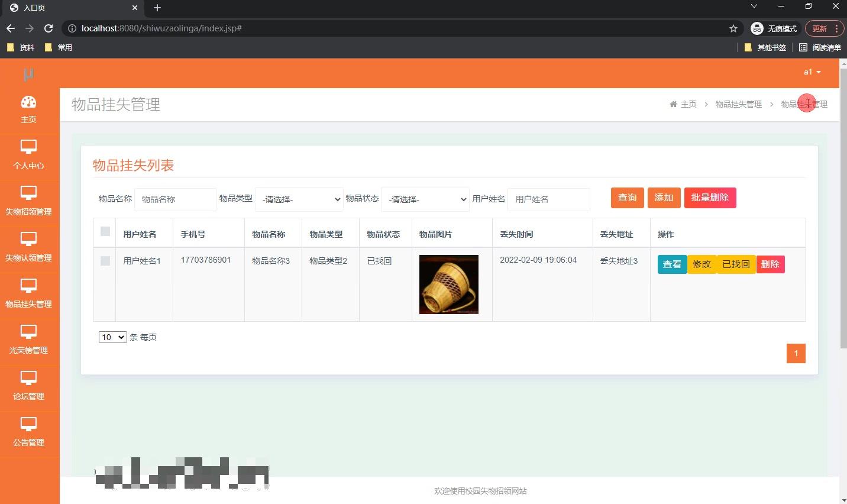
Task: Click the incognito 无痕模式 icon
Action: [757, 28]
